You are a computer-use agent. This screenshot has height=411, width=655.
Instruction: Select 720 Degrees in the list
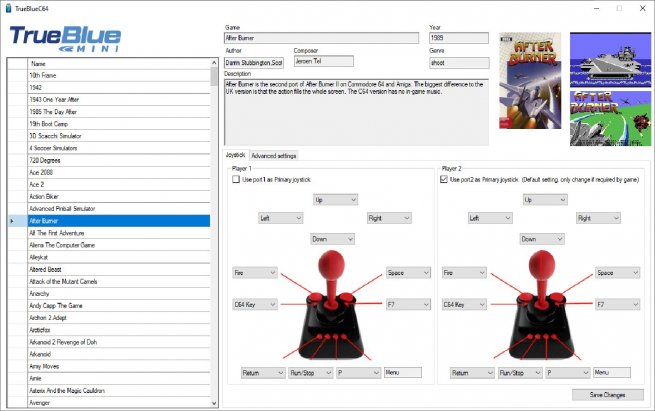point(119,160)
